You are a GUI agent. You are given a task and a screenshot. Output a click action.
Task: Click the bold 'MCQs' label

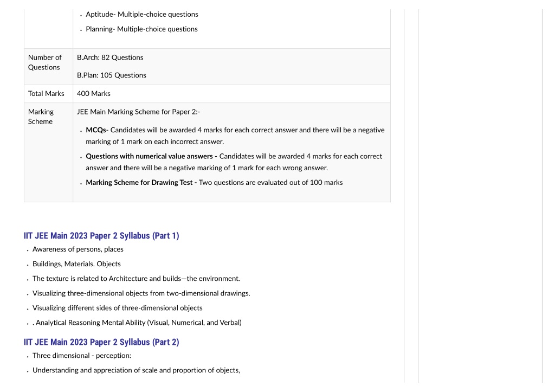tap(96, 130)
